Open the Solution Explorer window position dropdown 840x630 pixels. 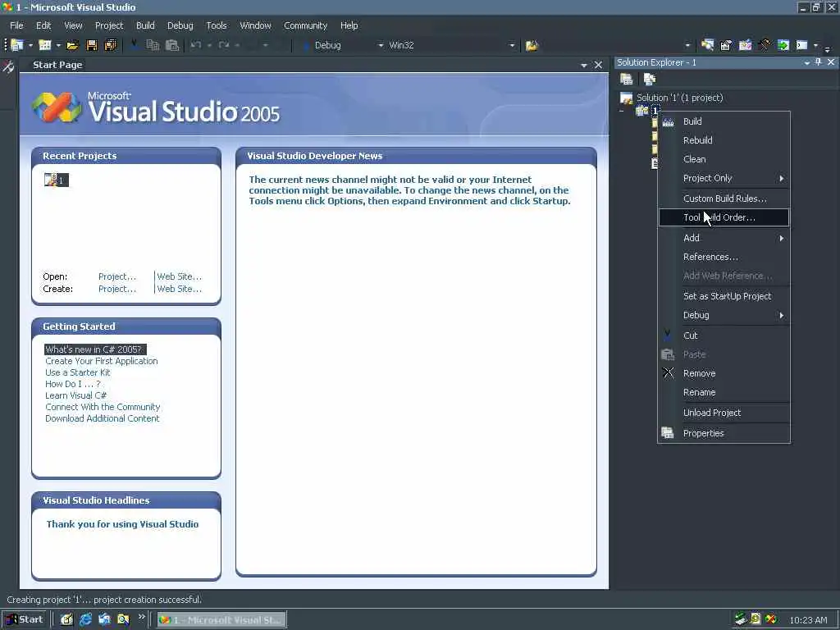click(807, 62)
